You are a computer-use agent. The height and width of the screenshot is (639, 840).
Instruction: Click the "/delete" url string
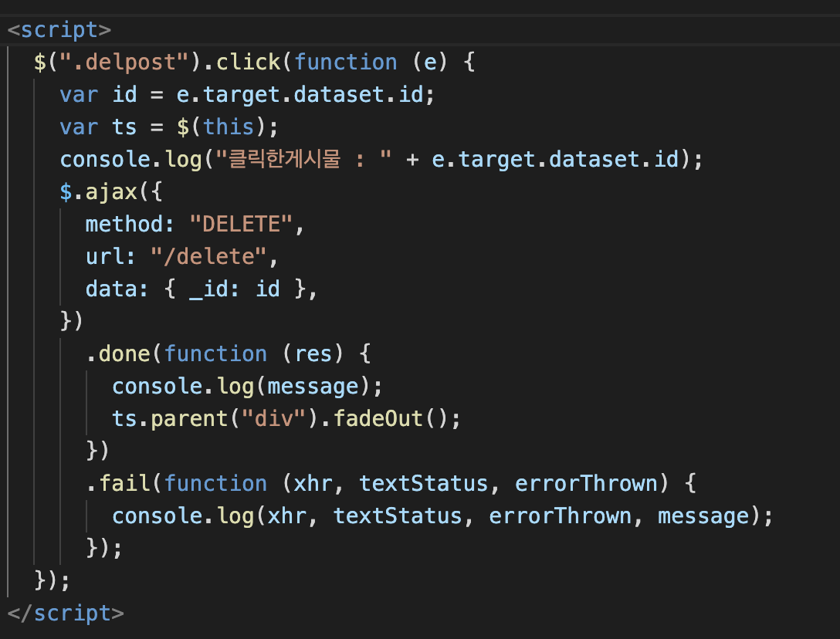[x=208, y=257]
